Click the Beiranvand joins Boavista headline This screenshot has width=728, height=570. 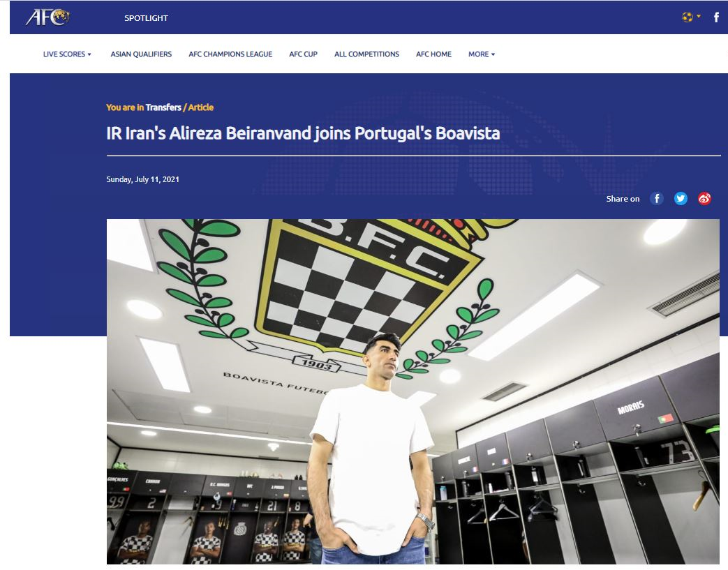pos(303,134)
